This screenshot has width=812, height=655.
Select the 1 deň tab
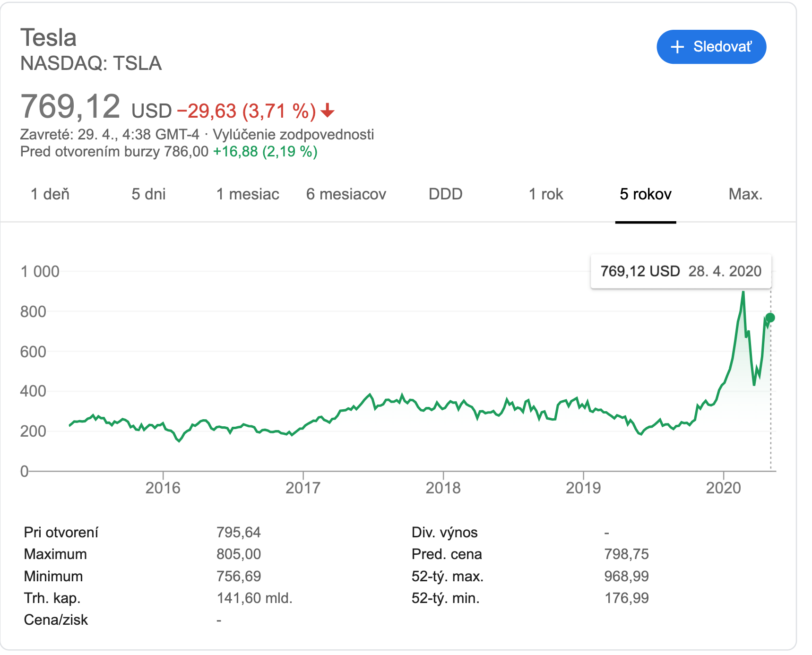click(50, 194)
